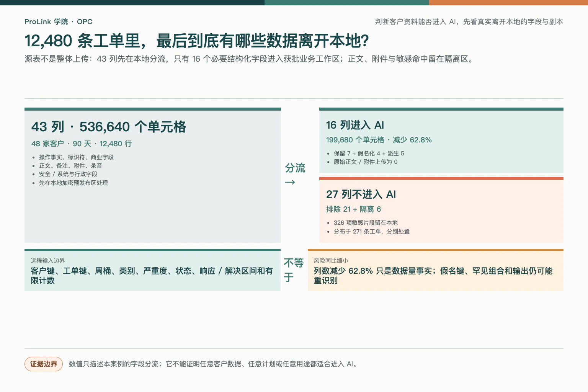The width and height of the screenshot is (588, 392).
Task: Click the small label 远程输入边界
Action: (48, 261)
